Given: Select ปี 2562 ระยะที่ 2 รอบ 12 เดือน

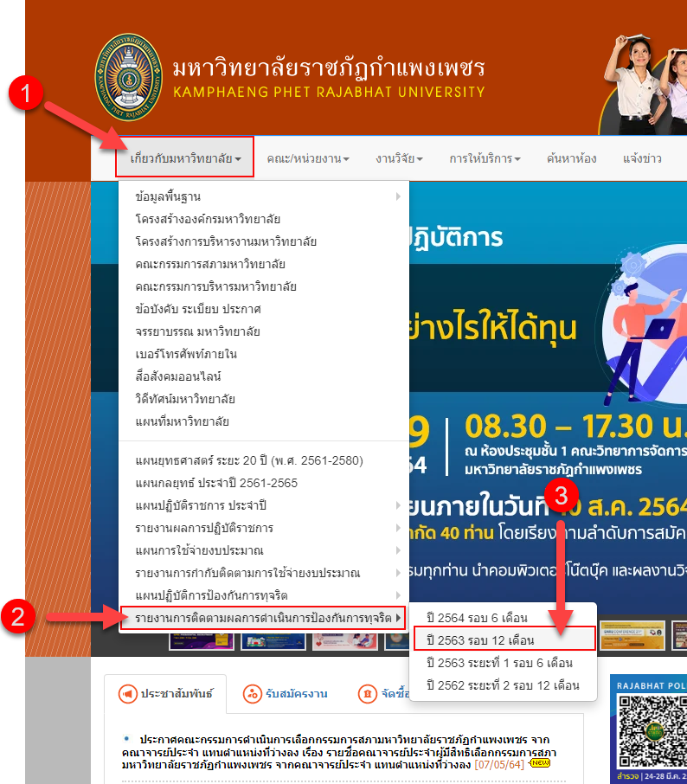Looking at the screenshot, I should [503, 685].
